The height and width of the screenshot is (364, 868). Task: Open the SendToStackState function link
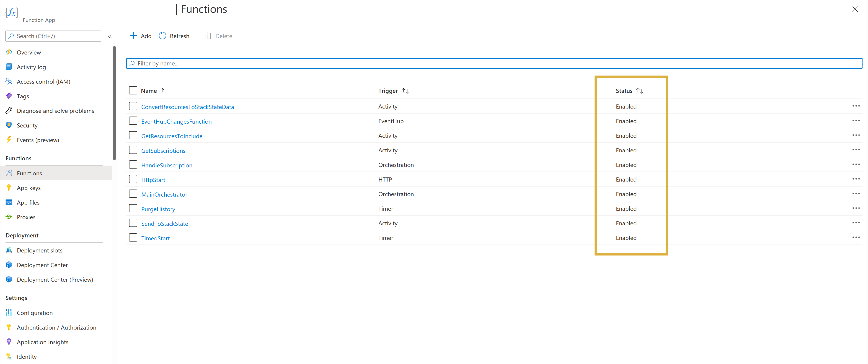tap(164, 224)
